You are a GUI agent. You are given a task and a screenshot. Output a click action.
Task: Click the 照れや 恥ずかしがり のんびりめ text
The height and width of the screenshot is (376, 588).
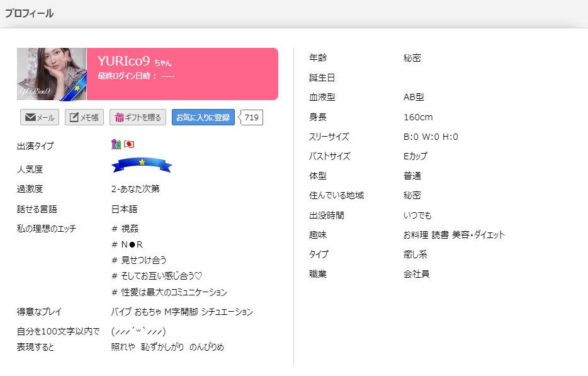pyautogui.click(x=167, y=347)
